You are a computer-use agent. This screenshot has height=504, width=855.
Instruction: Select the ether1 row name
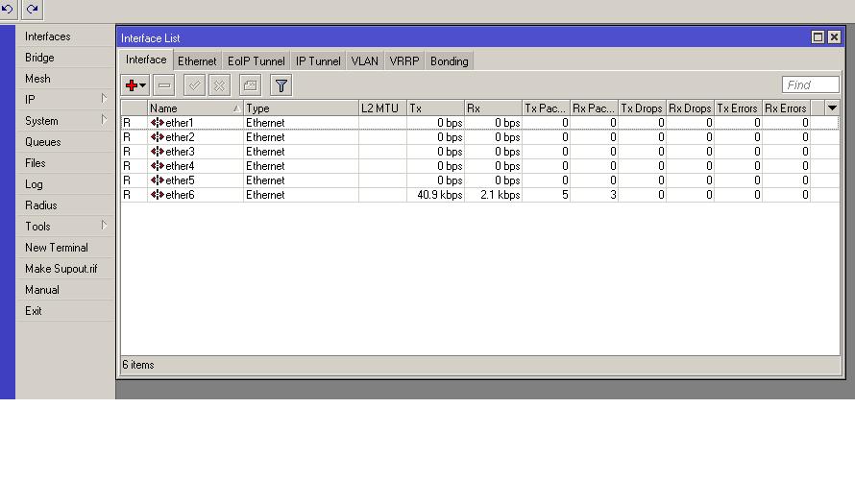180,123
